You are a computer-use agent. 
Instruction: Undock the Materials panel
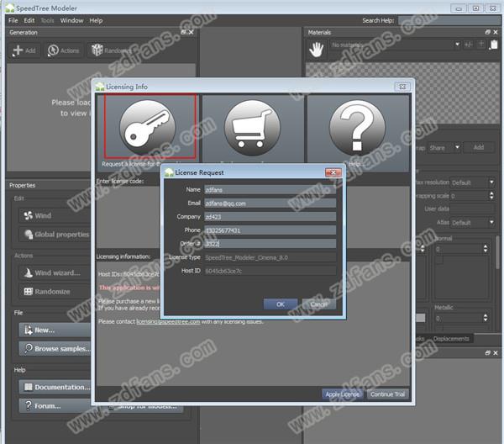click(487, 32)
